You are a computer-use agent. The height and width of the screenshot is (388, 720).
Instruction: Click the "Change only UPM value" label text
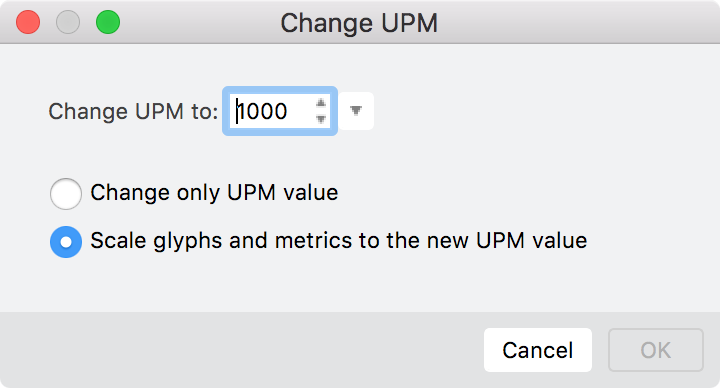(x=214, y=193)
